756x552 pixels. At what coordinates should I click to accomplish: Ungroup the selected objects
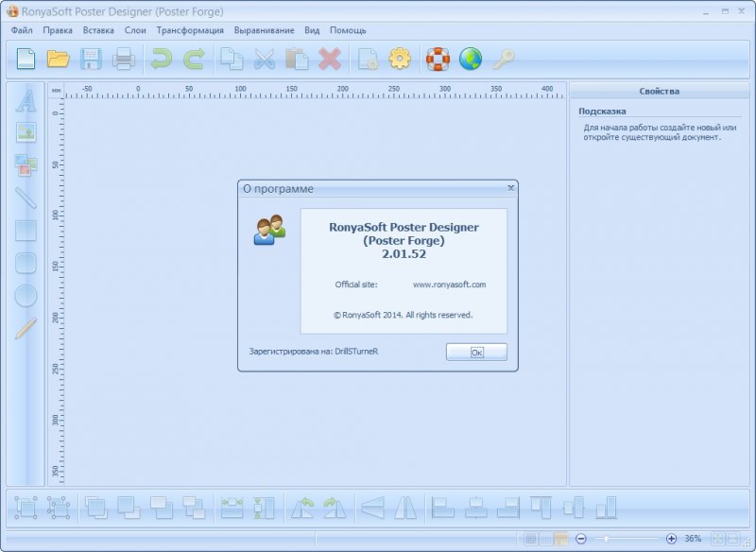[x=59, y=508]
